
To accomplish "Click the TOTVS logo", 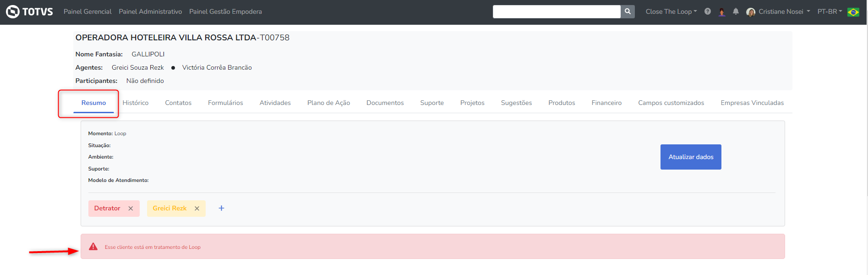I will pos(30,11).
